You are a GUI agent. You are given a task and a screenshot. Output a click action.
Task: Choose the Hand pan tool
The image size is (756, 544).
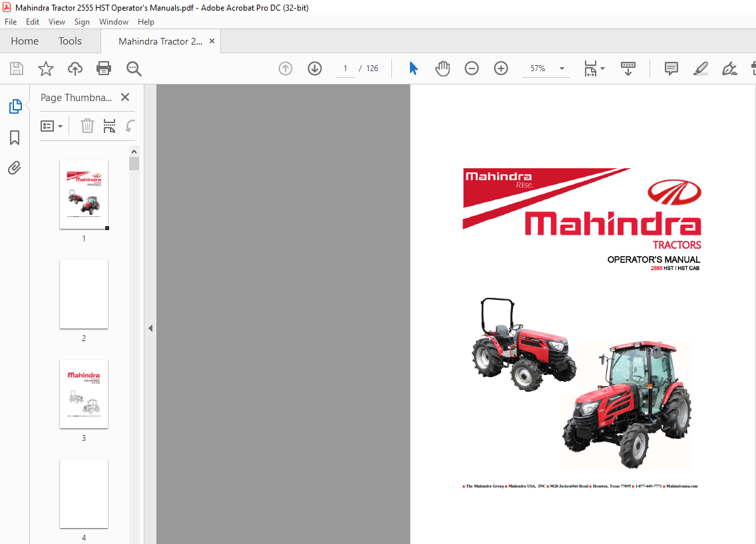pos(442,68)
